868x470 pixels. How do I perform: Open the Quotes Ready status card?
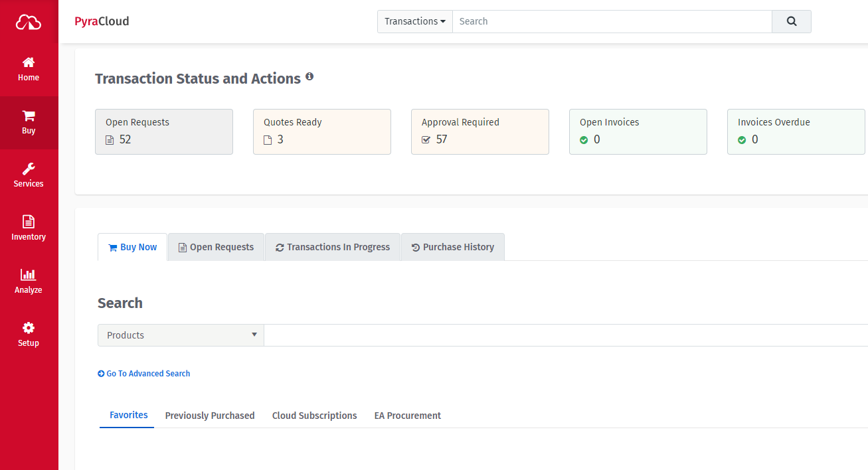321,131
